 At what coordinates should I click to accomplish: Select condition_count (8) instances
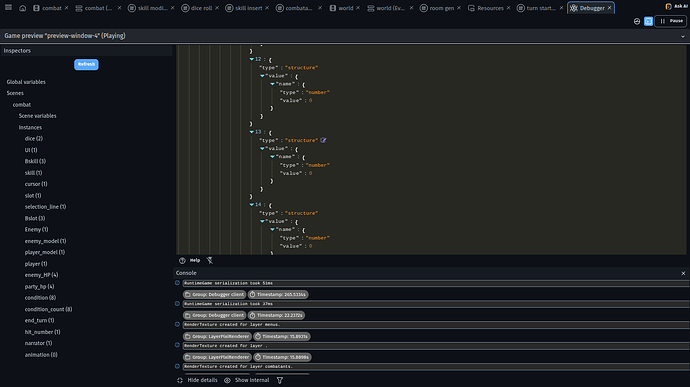click(48, 309)
